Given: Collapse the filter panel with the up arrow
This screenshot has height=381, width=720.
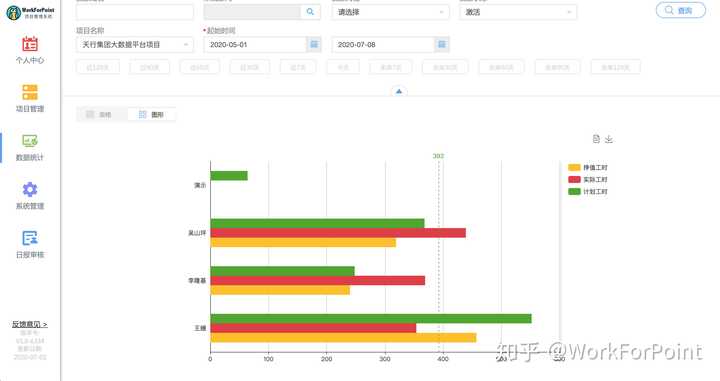Looking at the screenshot, I should [x=399, y=91].
